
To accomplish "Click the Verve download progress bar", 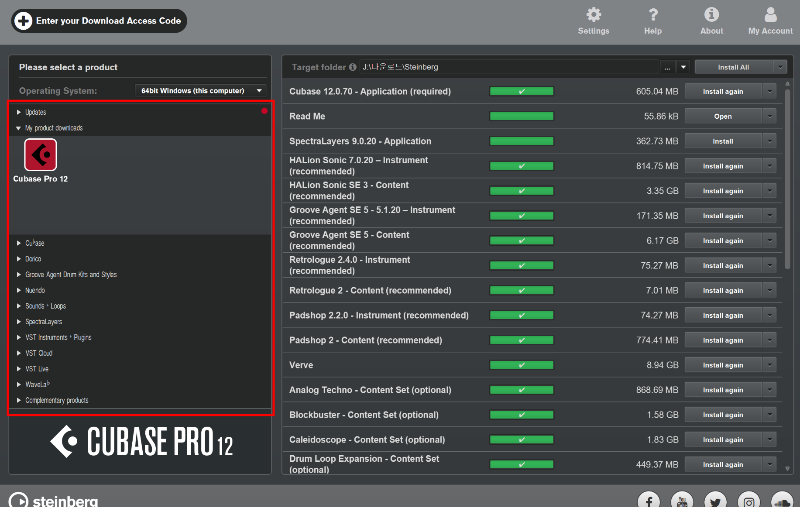I will coord(521,365).
